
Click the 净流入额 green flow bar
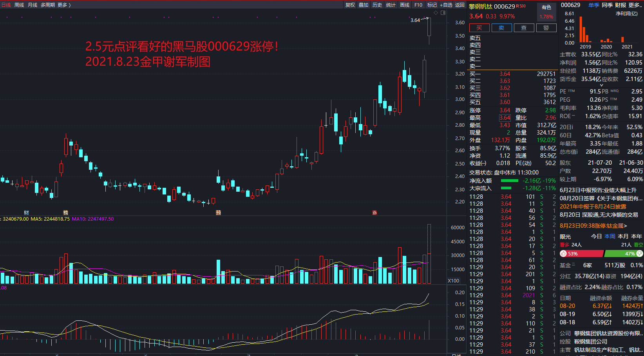tap(509, 181)
